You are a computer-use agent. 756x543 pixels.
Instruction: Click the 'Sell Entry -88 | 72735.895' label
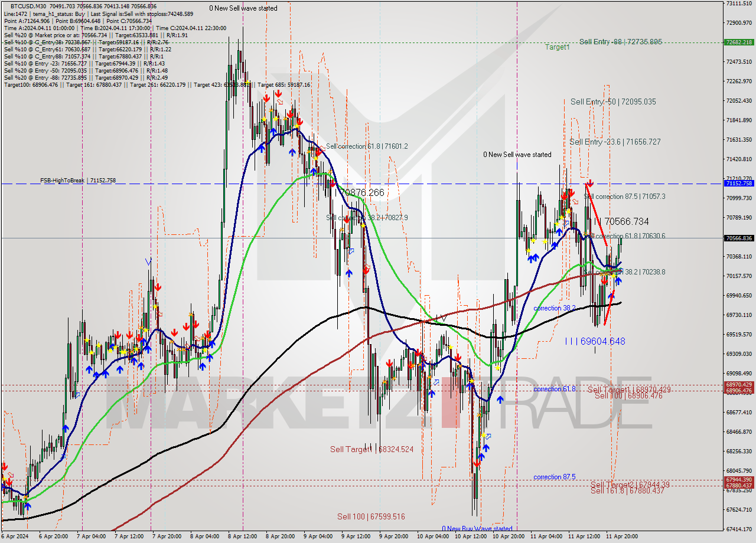click(x=620, y=42)
